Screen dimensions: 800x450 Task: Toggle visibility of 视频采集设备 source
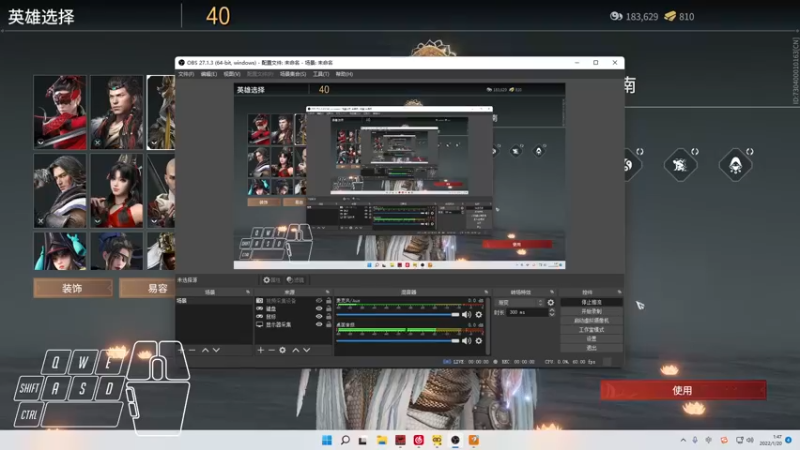pos(319,301)
